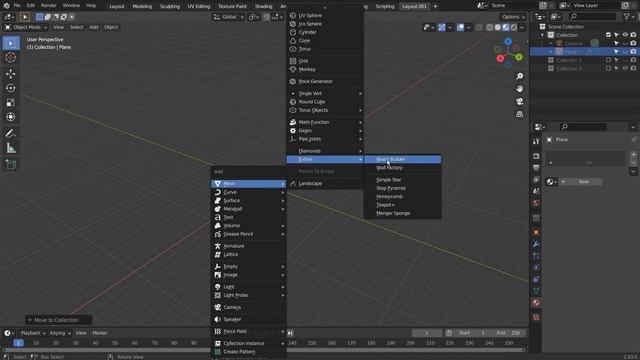The image size is (640, 360).
Task: Toggle Collection 3 exclude checkbox
Action: pyautogui.click(x=608, y=69)
